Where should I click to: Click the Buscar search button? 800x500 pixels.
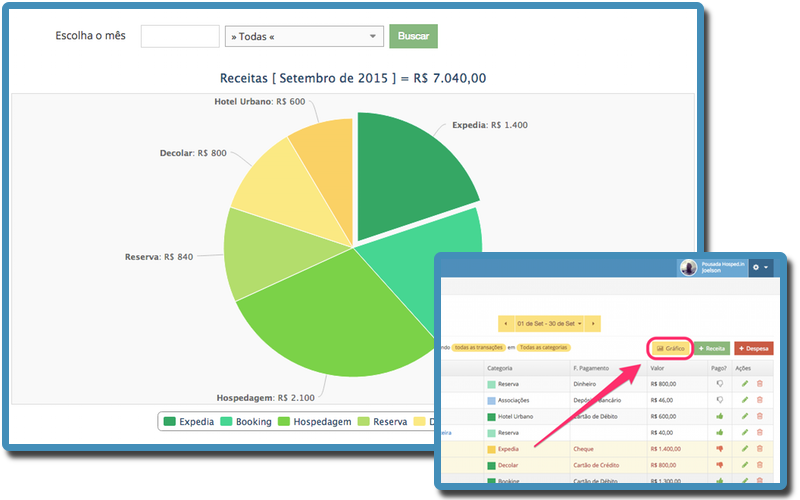click(x=413, y=37)
